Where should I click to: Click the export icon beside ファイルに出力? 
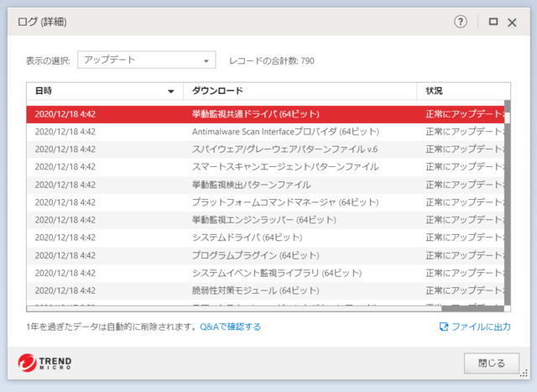tap(444, 327)
